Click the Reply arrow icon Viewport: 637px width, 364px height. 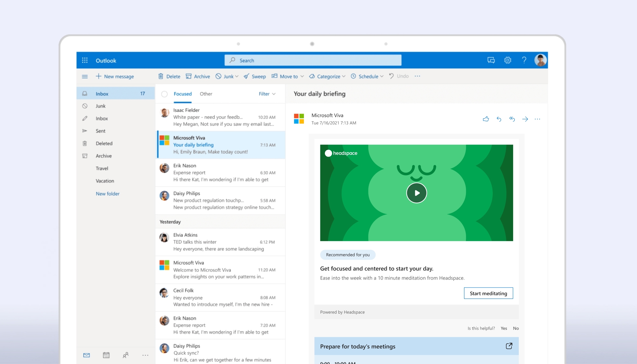[x=499, y=119]
